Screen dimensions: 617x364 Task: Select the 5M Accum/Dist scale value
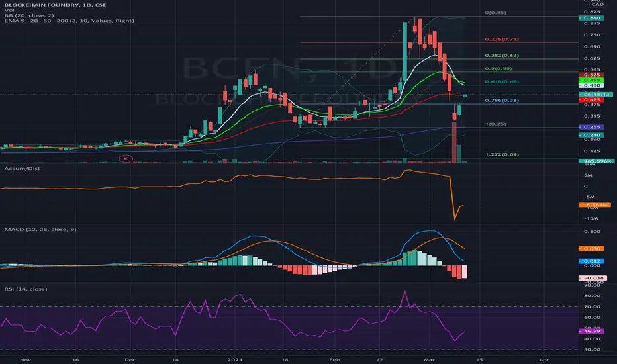point(588,175)
